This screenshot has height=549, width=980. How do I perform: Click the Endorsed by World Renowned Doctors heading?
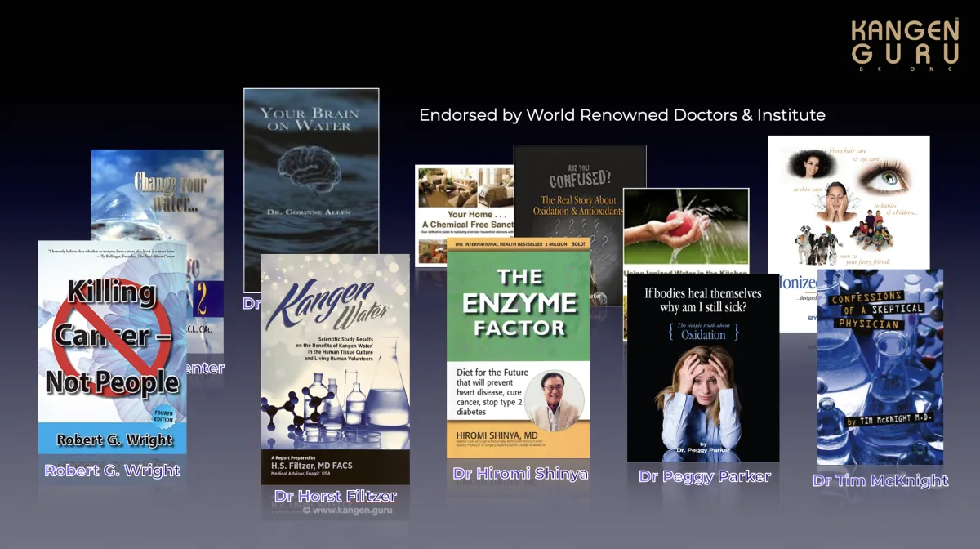(622, 115)
